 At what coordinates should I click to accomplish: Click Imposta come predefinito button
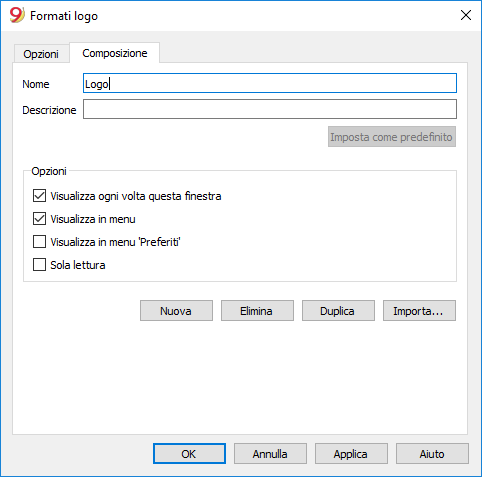(392, 137)
